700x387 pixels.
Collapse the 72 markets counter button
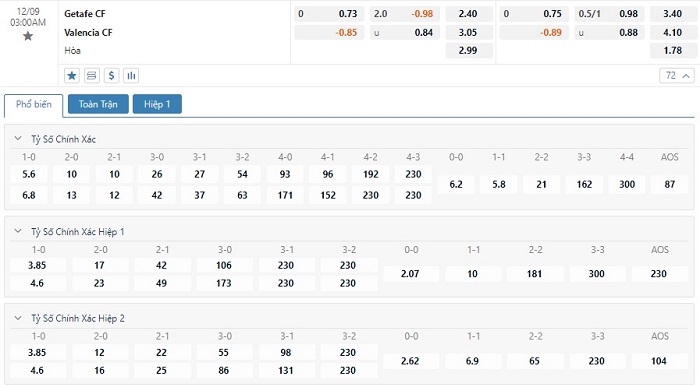pos(677,75)
